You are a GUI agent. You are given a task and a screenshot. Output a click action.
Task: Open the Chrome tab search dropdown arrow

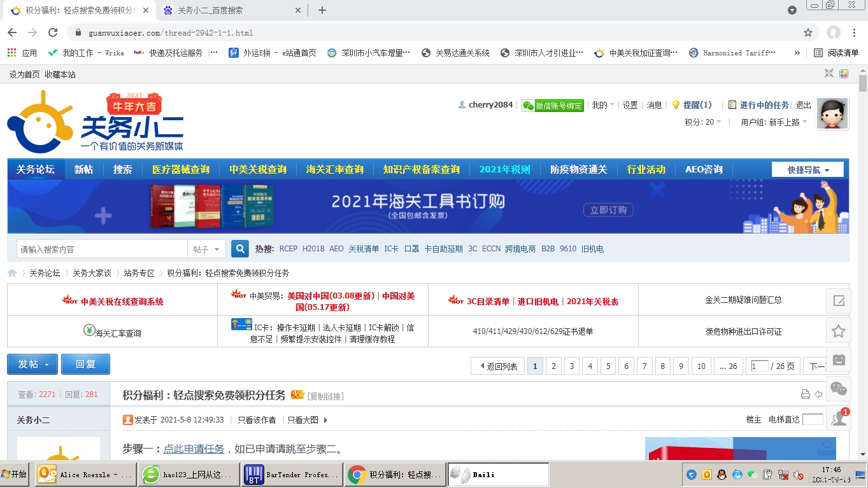coord(792,10)
